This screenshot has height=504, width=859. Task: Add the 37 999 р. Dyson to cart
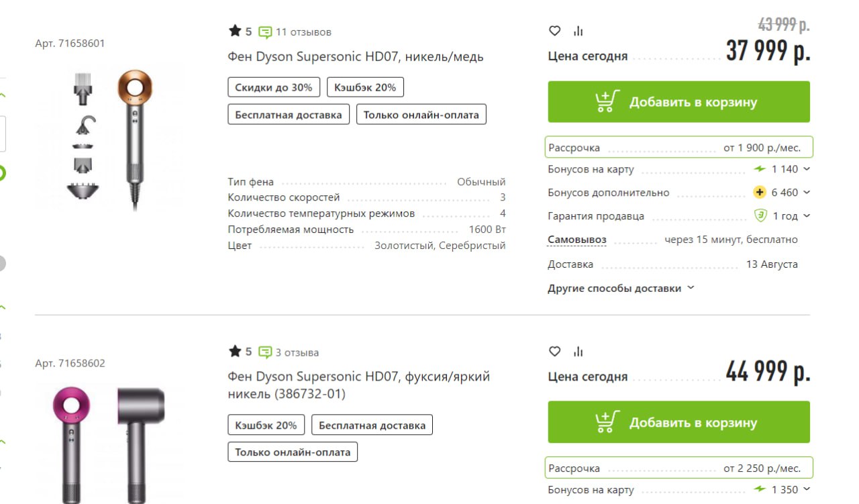pos(678,102)
